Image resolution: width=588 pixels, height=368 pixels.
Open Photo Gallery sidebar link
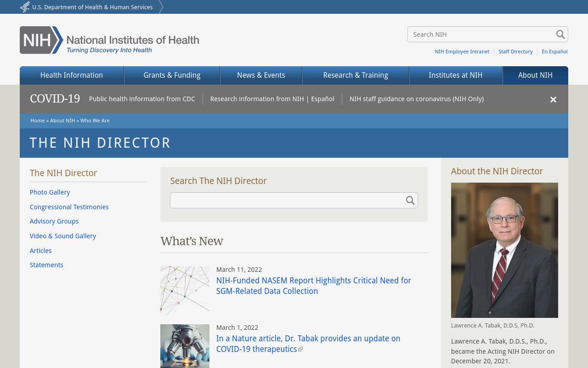(50, 192)
